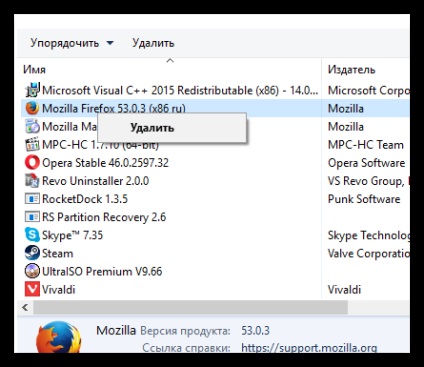
Task: Select the Vivaldi browser icon
Action: pyautogui.click(x=32, y=289)
